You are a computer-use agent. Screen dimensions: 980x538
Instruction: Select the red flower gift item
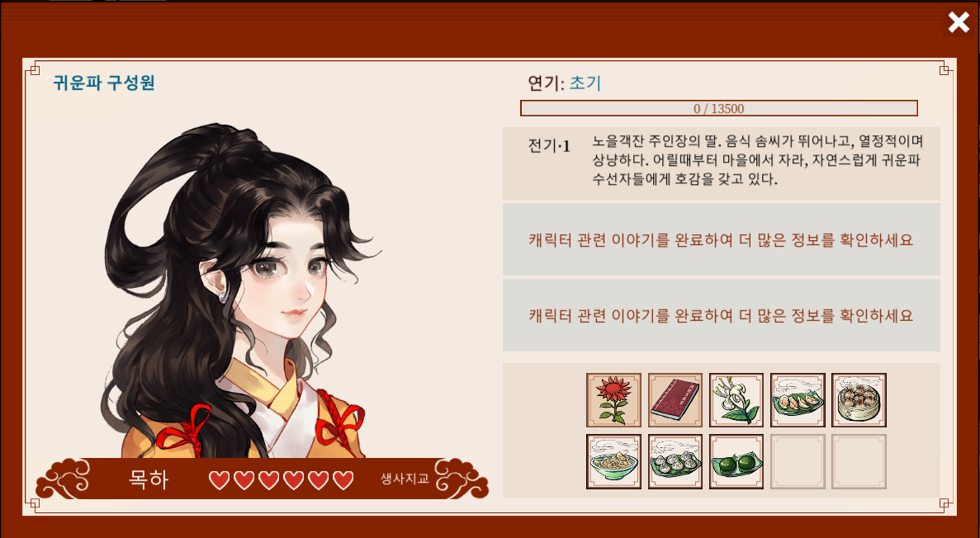(x=613, y=400)
